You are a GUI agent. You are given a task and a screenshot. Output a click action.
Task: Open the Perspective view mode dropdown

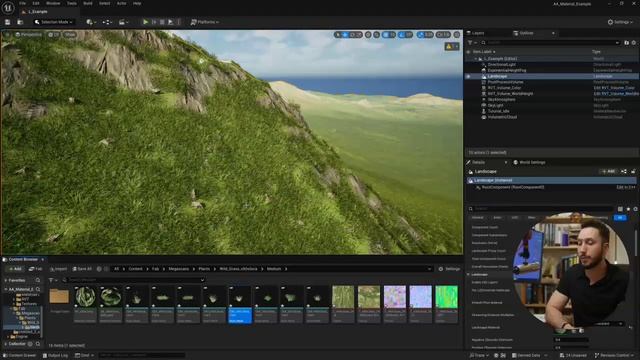coord(28,35)
